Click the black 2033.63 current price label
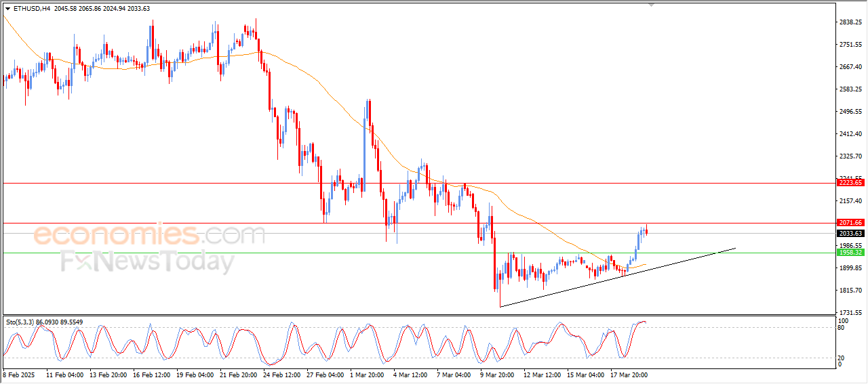Viewport: 868px width, 384px height. tap(850, 234)
